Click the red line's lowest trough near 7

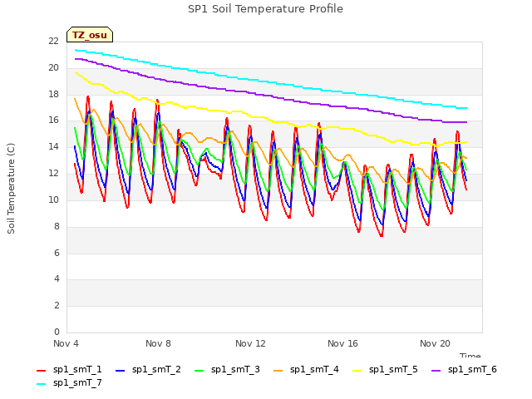[x=382, y=235]
